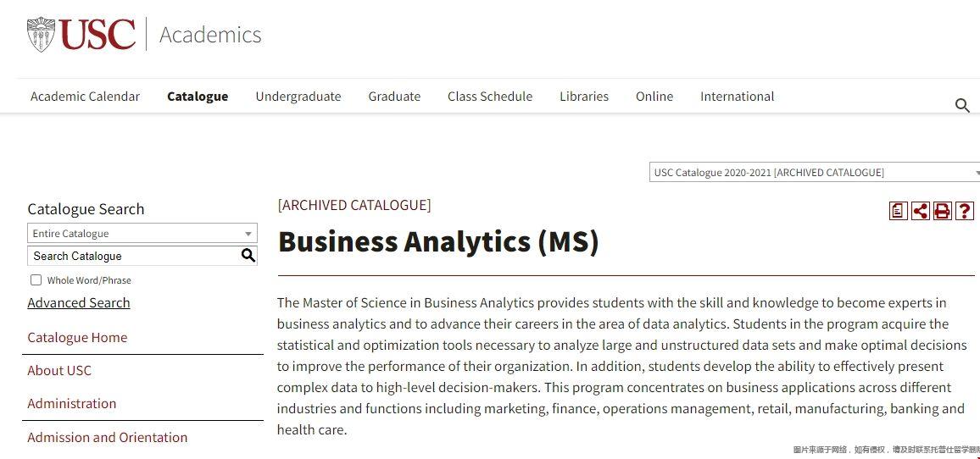Go to the Undergraduate menu item

coord(298,97)
